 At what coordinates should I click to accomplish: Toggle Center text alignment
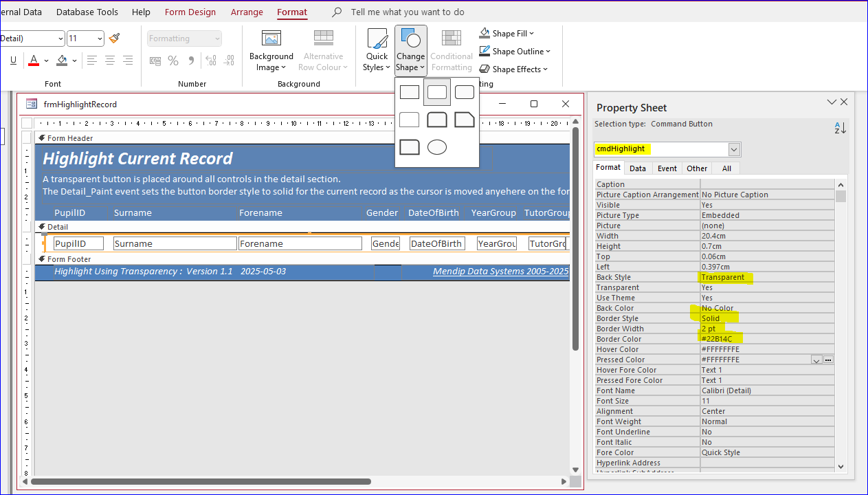(x=109, y=60)
